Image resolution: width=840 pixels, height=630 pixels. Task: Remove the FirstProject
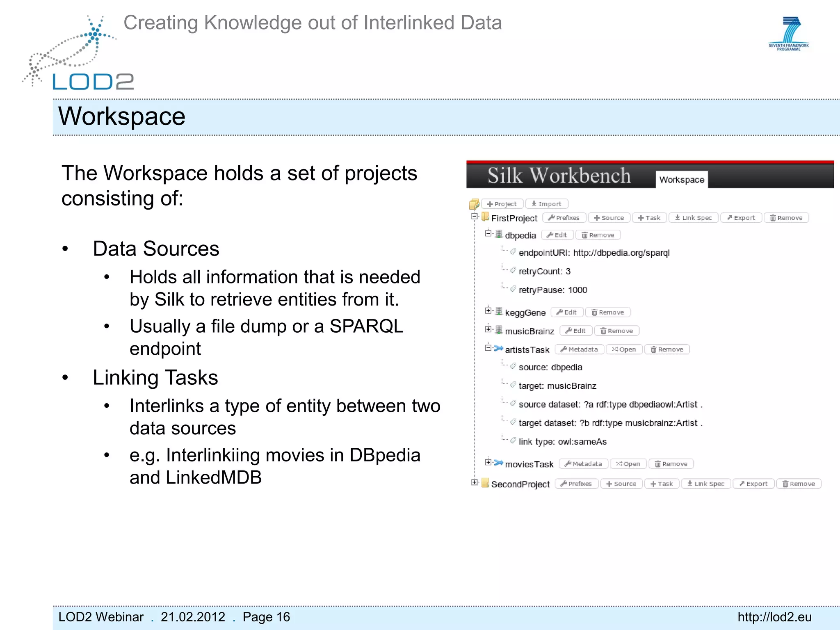tap(786, 218)
